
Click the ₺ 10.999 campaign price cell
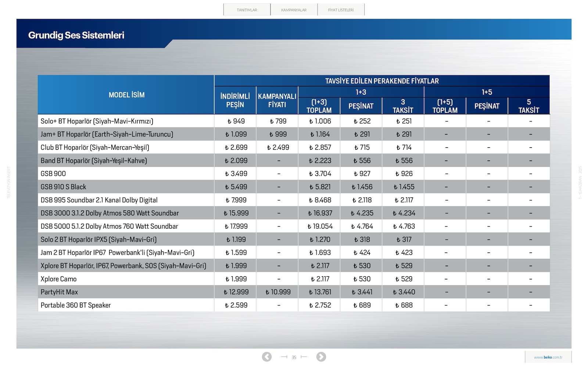click(278, 292)
